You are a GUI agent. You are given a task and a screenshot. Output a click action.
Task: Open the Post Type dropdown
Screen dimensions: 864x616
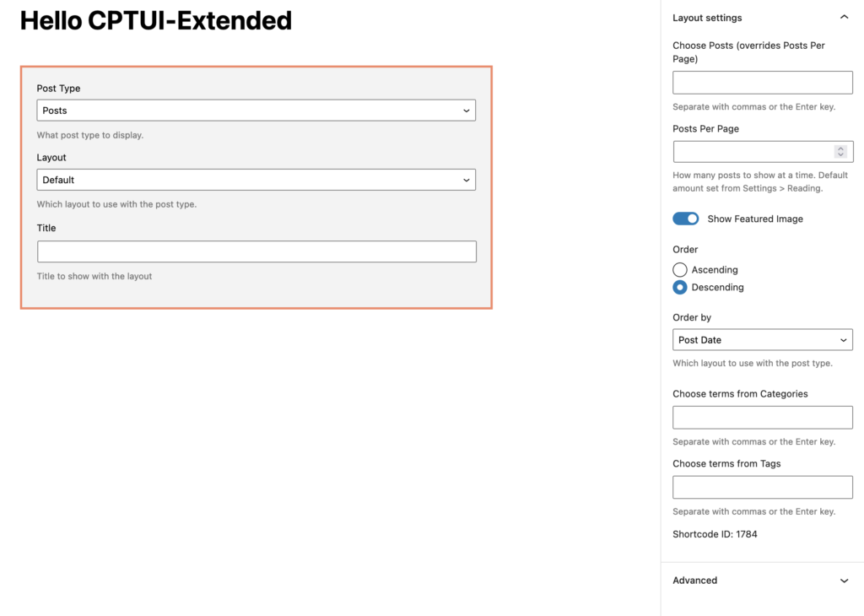click(256, 110)
